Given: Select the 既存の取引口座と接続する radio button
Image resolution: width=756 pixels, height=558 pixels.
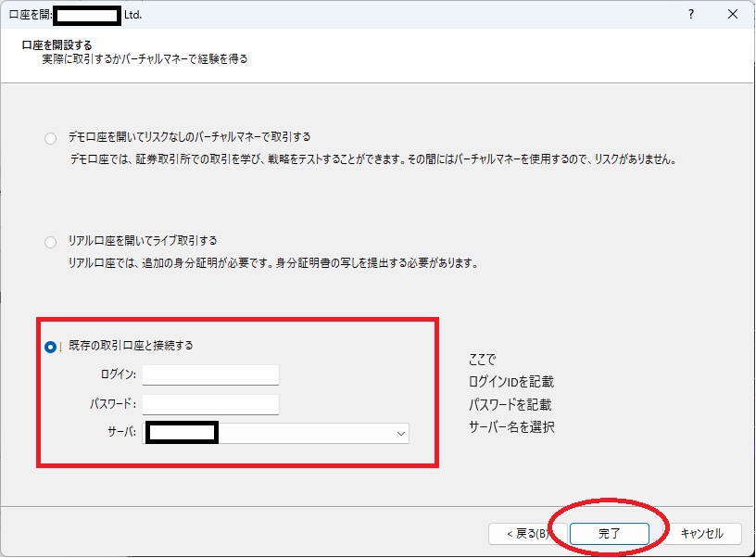Looking at the screenshot, I should 50,347.
